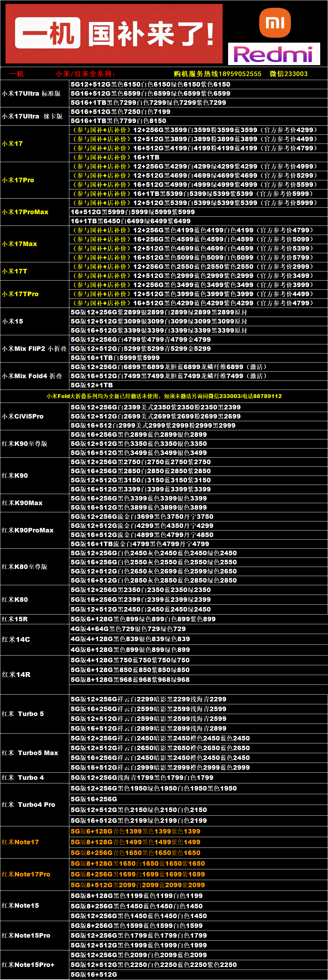The image size is (328, 980).
Task: Click the hotline number 18959052555
Action: (x=240, y=74)
